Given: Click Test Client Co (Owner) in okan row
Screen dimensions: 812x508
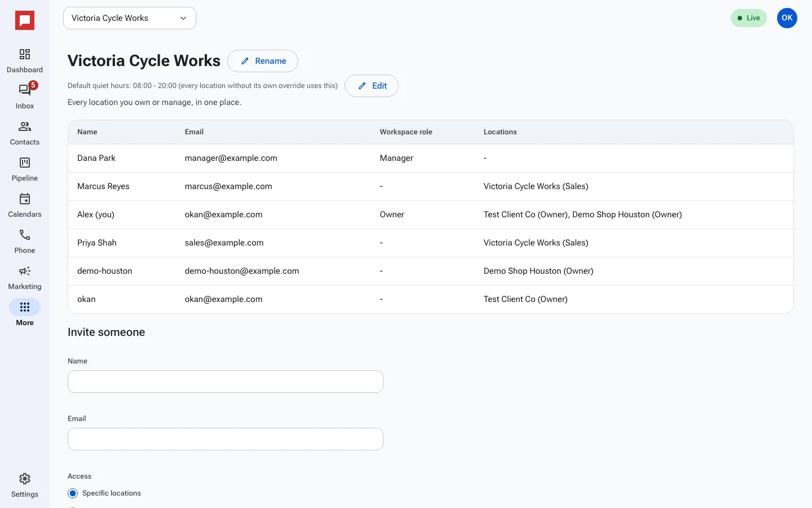Looking at the screenshot, I should pyautogui.click(x=526, y=299).
